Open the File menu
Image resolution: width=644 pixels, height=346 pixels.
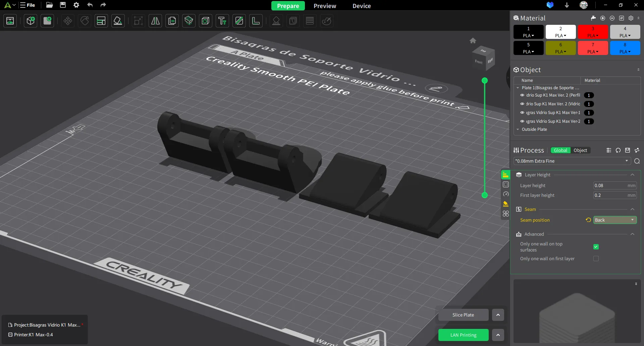pyautogui.click(x=28, y=5)
